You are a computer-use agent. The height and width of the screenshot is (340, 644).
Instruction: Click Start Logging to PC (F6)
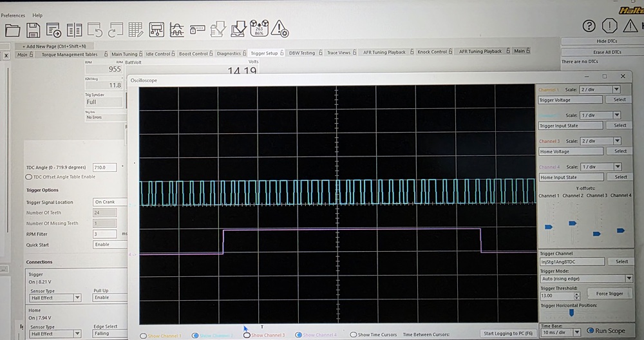(507, 334)
